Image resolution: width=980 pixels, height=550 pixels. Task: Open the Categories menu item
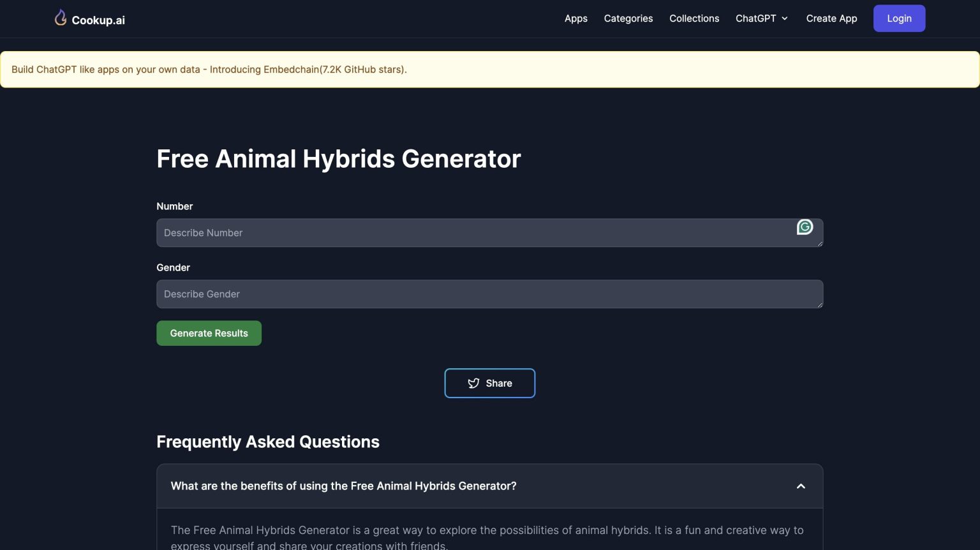628,19
